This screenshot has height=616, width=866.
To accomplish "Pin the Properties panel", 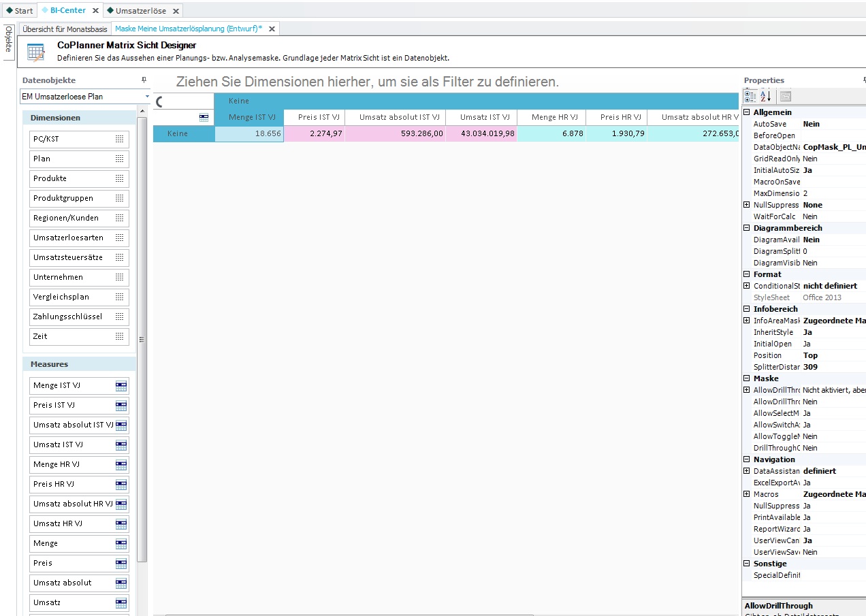I will point(864,80).
